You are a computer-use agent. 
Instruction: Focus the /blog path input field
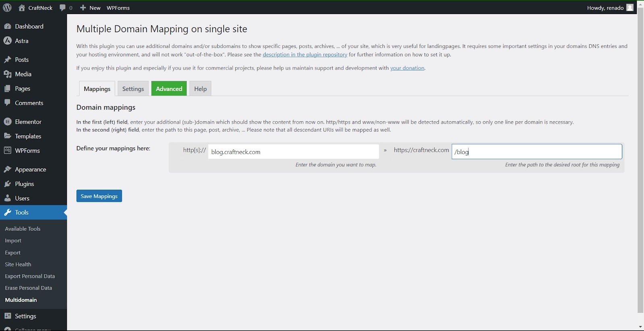click(x=537, y=152)
